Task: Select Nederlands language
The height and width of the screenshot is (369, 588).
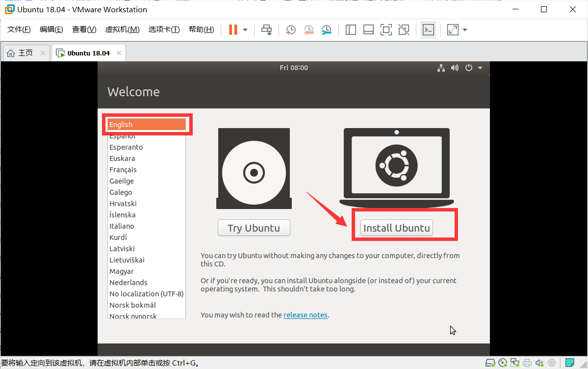Action: [147, 282]
